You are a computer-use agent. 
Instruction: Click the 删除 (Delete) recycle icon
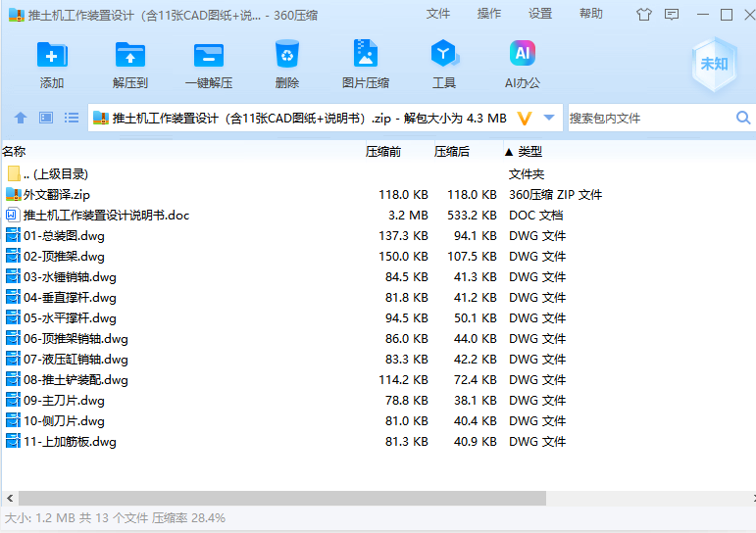(287, 54)
